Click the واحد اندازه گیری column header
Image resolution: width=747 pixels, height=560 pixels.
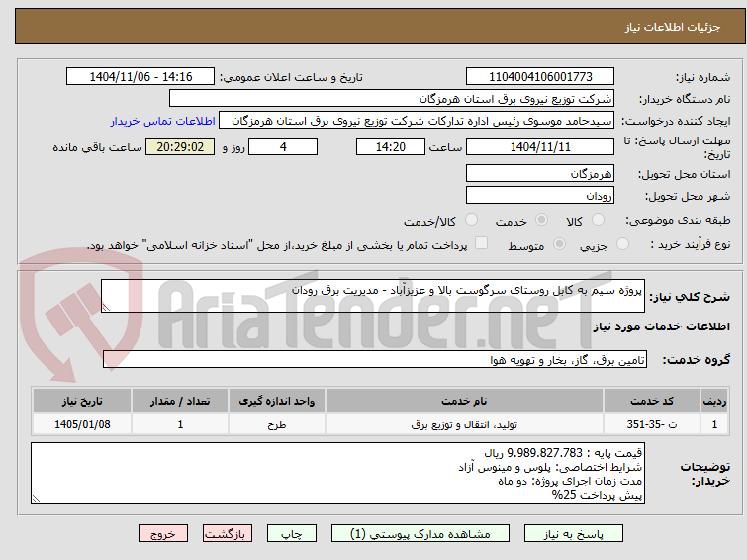coord(277,401)
